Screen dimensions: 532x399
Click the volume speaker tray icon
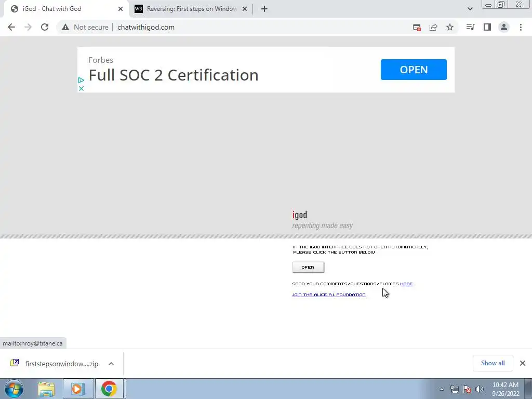tap(480, 389)
